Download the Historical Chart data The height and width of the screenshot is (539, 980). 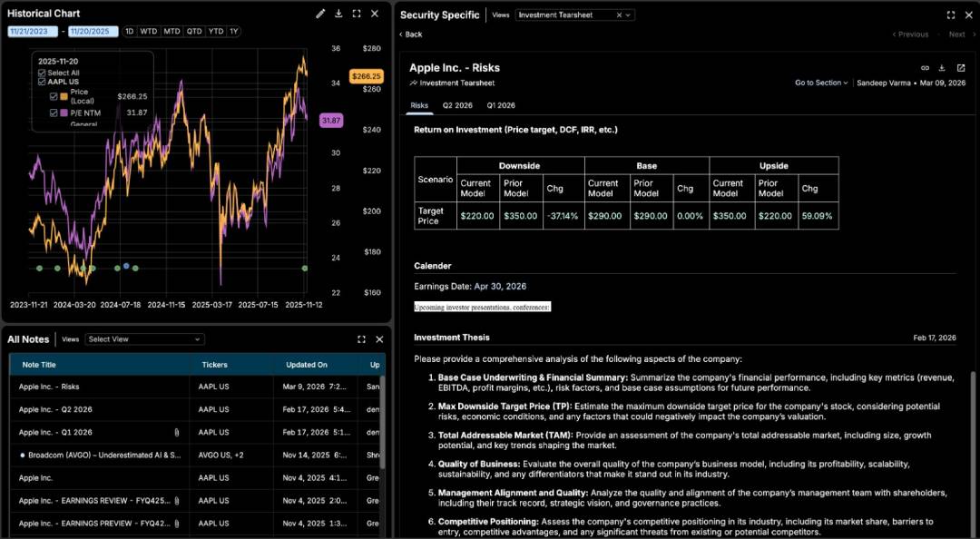(338, 14)
